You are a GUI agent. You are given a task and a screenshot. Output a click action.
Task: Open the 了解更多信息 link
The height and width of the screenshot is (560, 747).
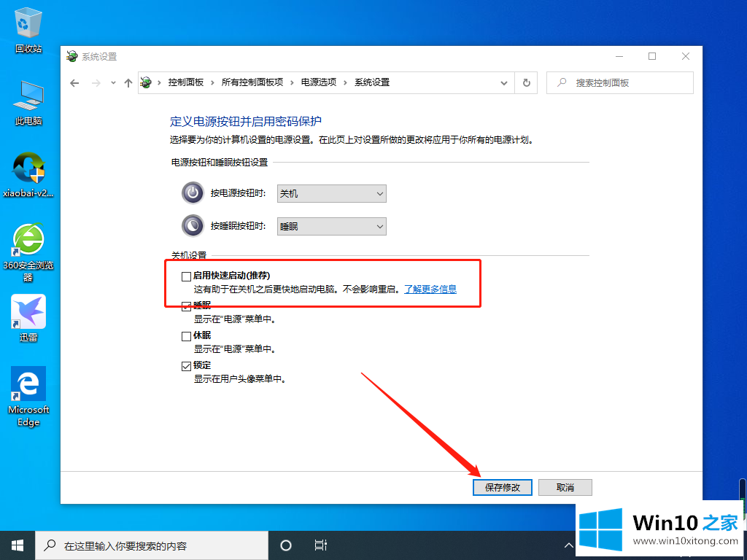(x=430, y=289)
